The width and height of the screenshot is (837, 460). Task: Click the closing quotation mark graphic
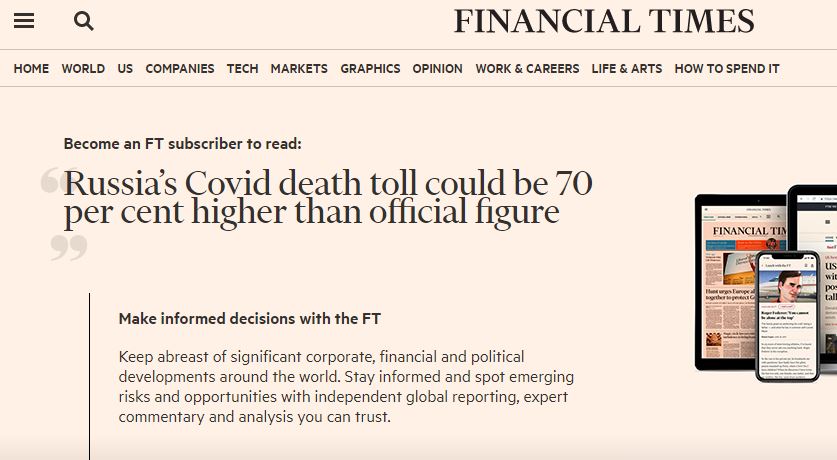69,247
